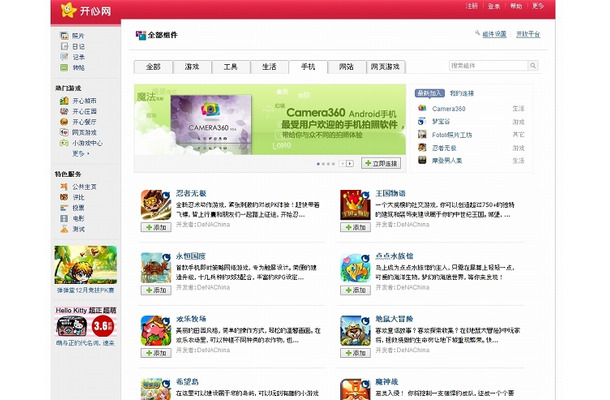This screenshot has width=610, height=400.
Task: Open the 更多 menu in top bar
Action: [538, 6]
